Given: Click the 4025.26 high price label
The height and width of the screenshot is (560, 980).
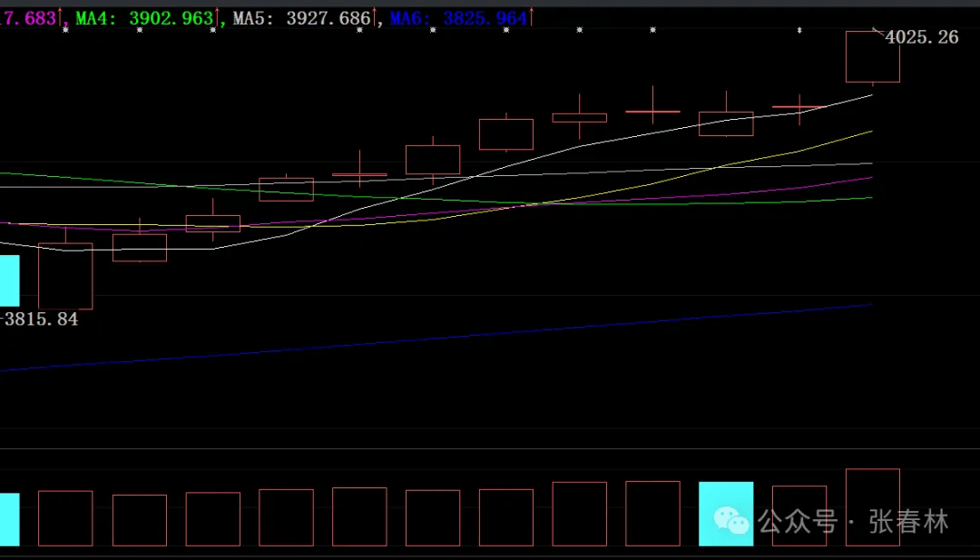Looking at the screenshot, I should pyautogui.click(x=921, y=38).
